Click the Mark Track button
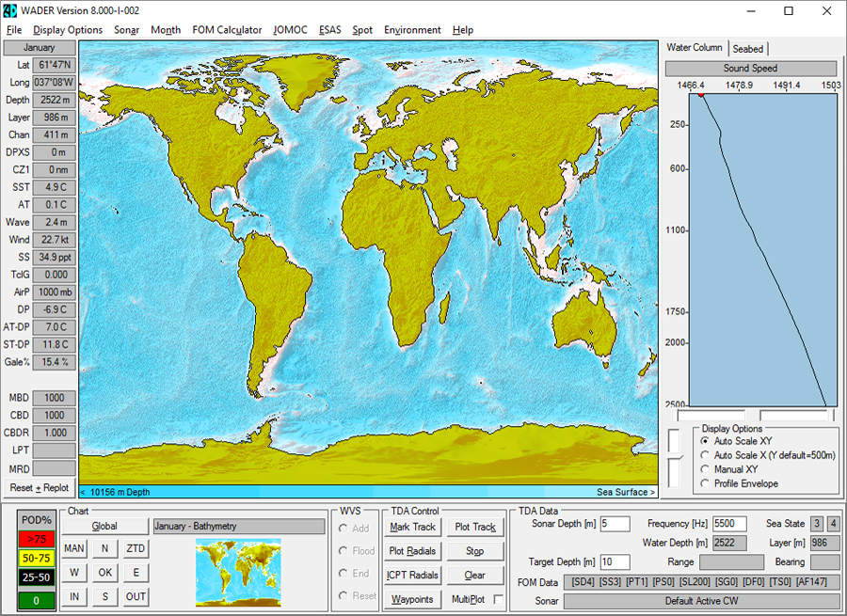 coord(412,527)
